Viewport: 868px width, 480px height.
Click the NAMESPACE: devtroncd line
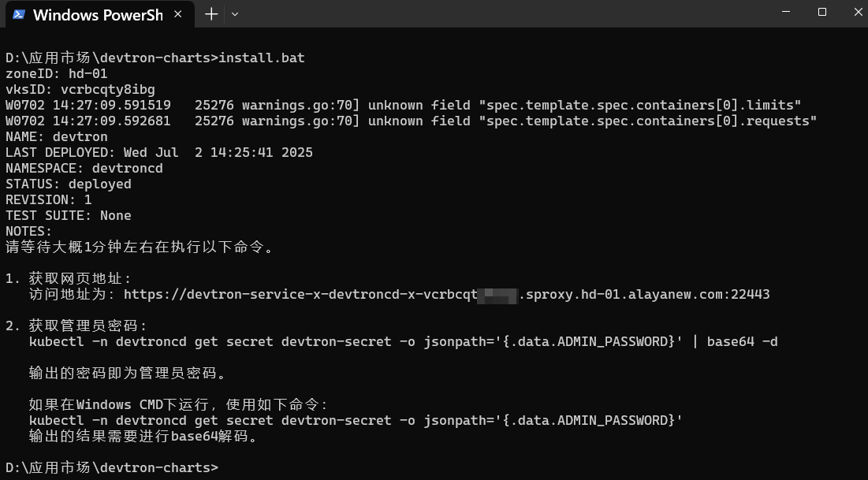click(x=84, y=168)
